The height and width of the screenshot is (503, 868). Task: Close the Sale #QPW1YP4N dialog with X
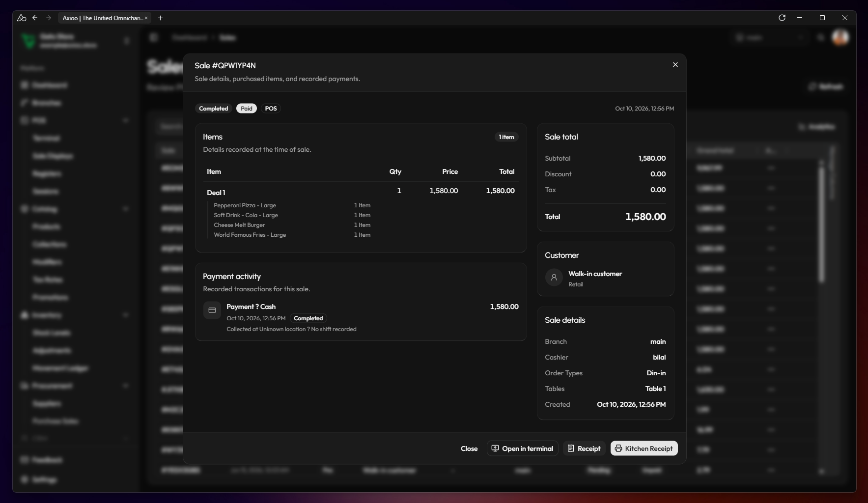[x=675, y=65]
